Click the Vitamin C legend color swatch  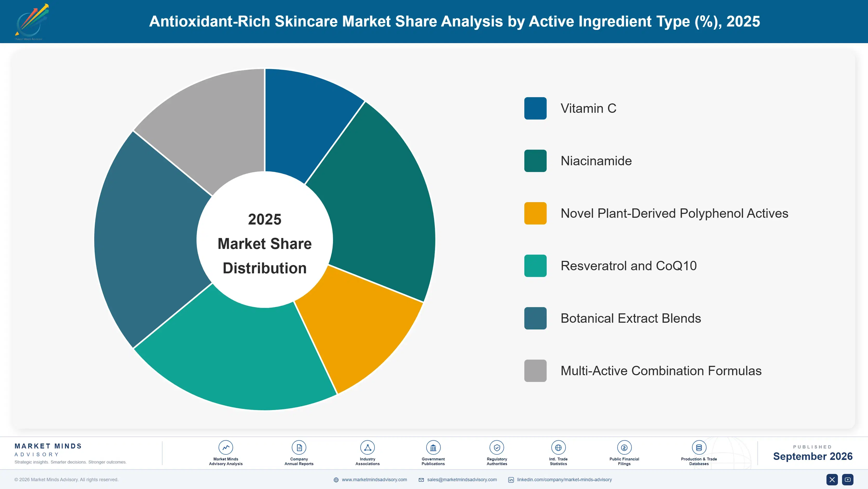coord(535,108)
